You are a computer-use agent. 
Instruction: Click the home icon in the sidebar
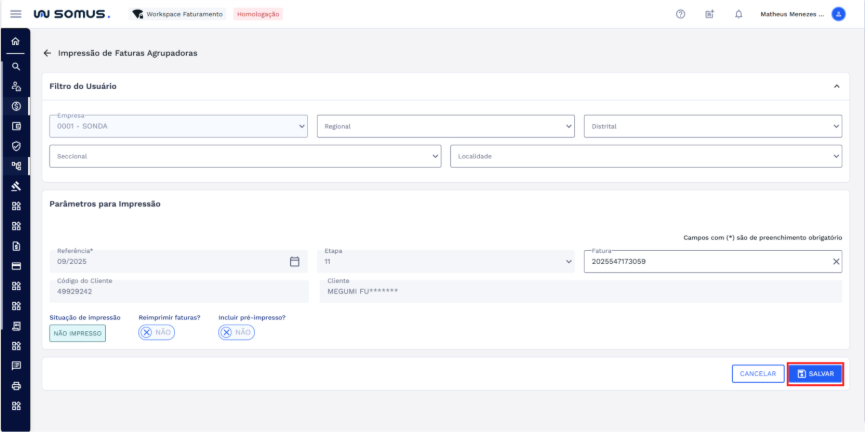click(15, 42)
